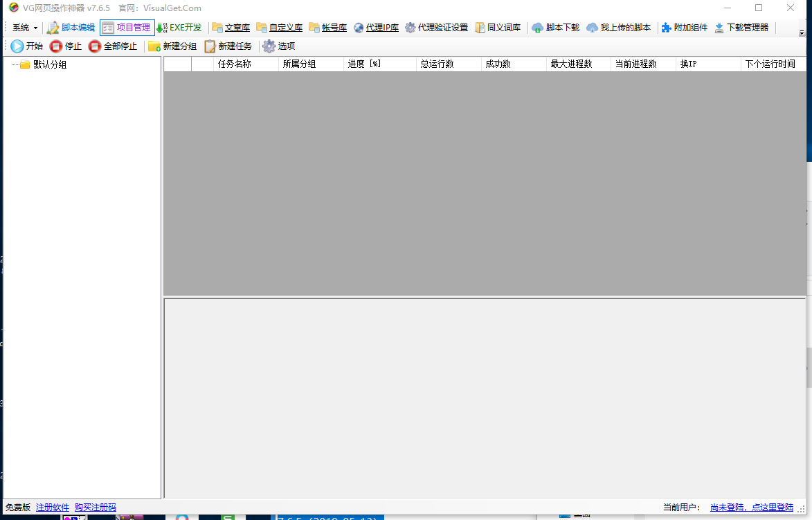Image resolution: width=812 pixels, height=520 pixels.
Task: Expand the toolbar overflow arrow at right
Action: [x=802, y=32]
